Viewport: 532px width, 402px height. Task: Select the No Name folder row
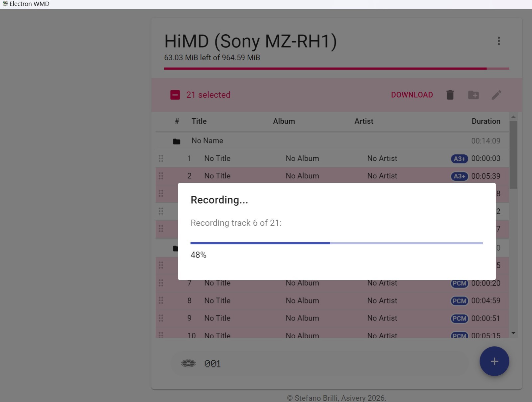pyautogui.click(x=332, y=141)
